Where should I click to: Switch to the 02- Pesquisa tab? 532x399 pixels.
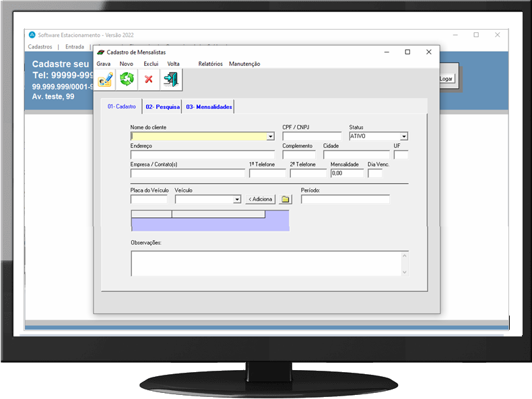click(x=162, y=107)
